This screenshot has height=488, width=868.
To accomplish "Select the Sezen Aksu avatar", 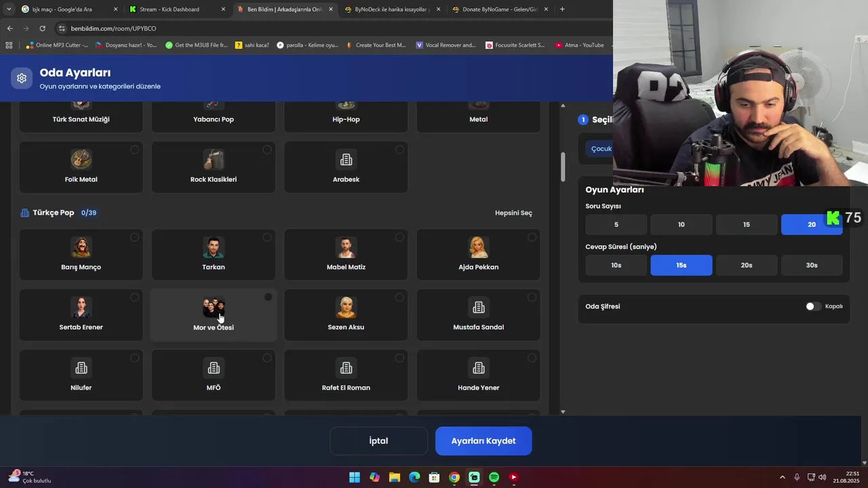I will pyautogui.click(x=346, y=308).
